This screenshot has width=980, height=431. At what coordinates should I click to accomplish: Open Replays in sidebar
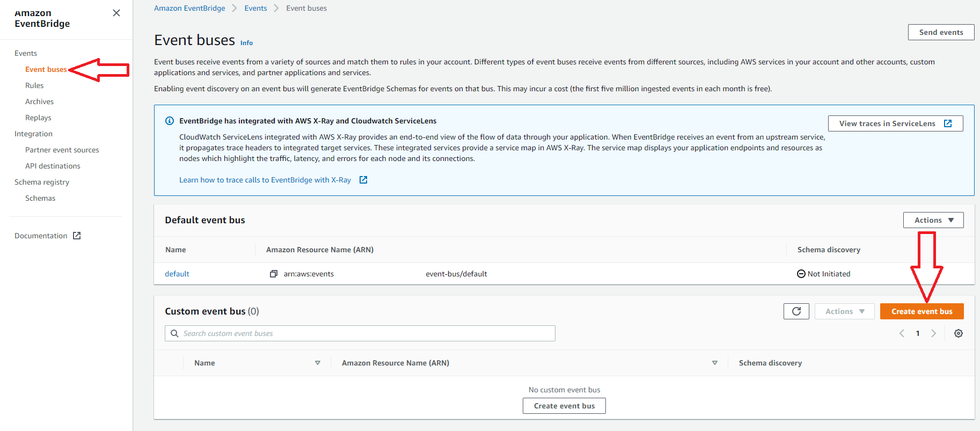38,118
